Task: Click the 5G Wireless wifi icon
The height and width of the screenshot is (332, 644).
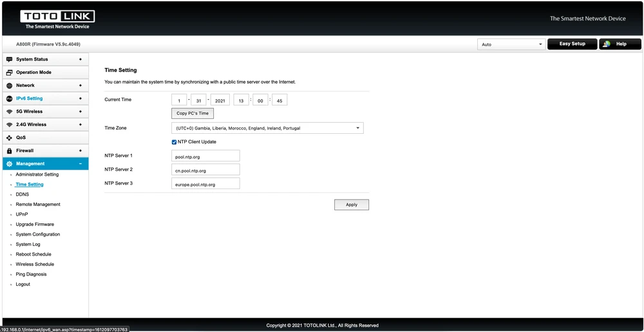Action: coord(9,111)
